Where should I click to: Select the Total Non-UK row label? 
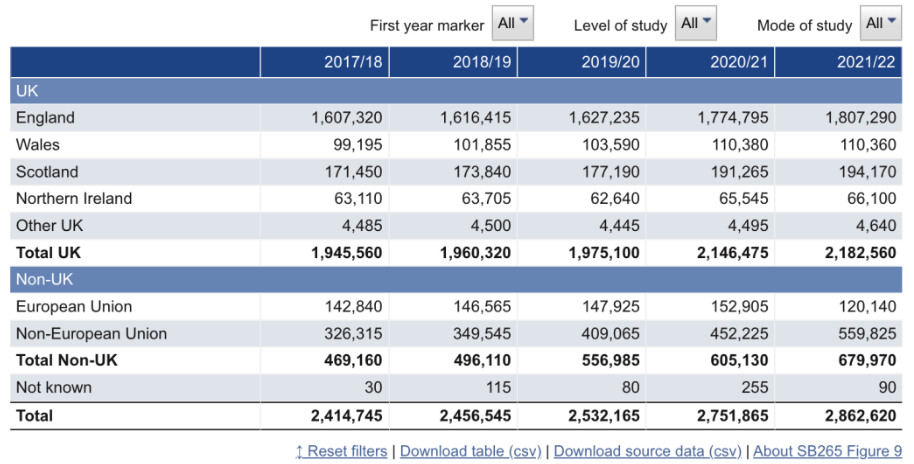(x=66, y=360)
